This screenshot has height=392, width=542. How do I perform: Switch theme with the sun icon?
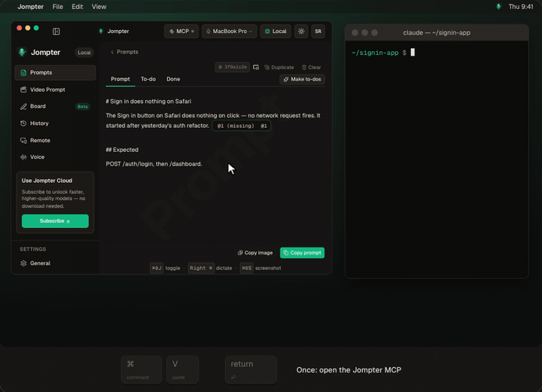coord(301,32)
